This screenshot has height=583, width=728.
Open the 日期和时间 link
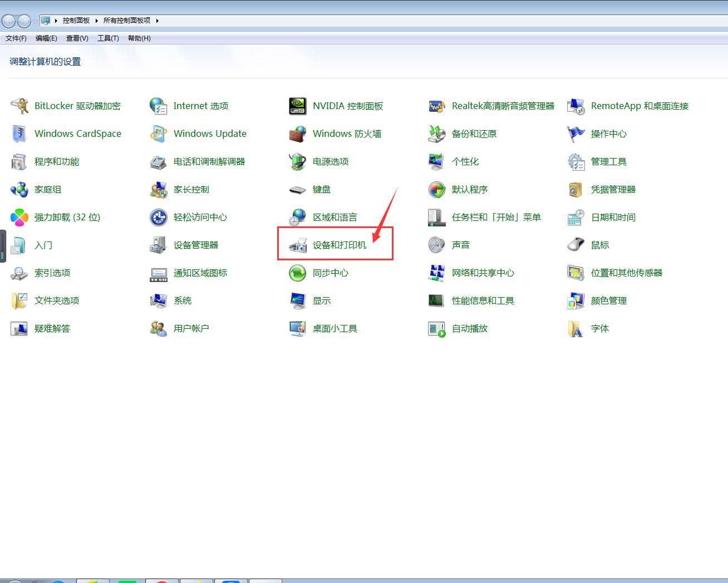(613, 217)
